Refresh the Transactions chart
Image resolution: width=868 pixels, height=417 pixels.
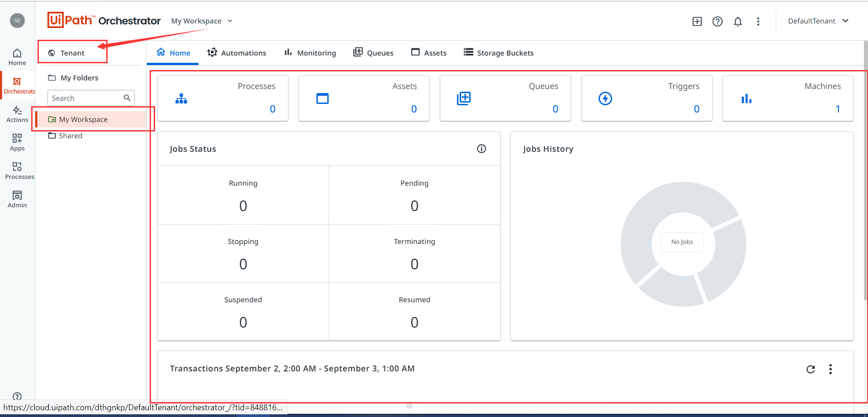pyautogui.click(x=811, y=369)
